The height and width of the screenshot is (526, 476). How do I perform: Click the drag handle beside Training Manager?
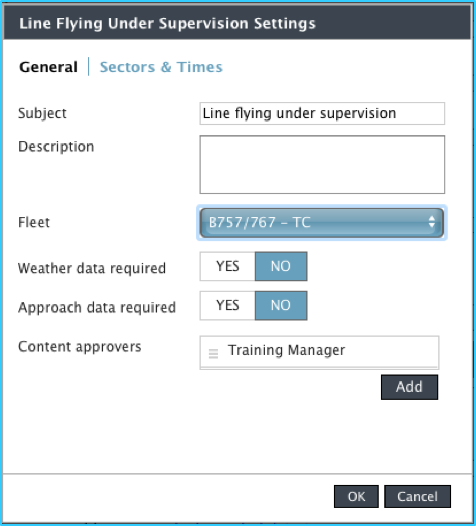[x=213, y=354]
